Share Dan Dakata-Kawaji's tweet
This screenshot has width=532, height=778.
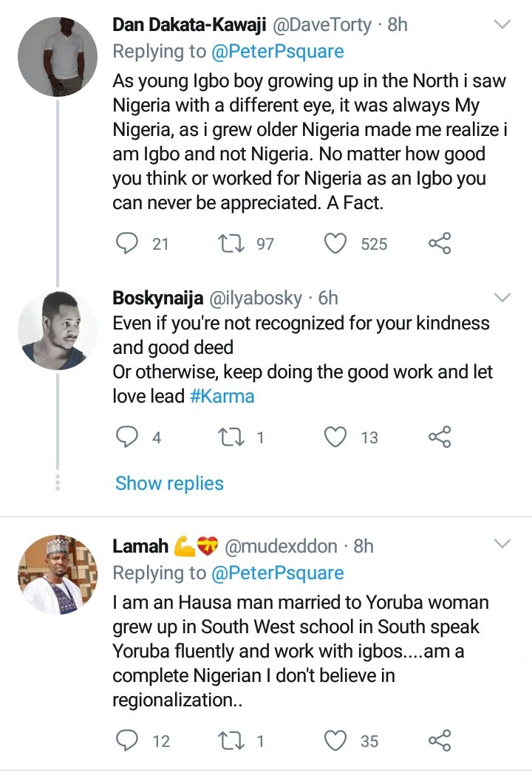440,243
